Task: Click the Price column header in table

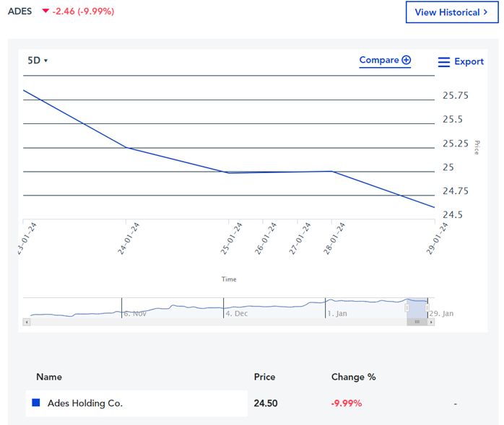Action: pyautogui.click(x=264, y=377)
